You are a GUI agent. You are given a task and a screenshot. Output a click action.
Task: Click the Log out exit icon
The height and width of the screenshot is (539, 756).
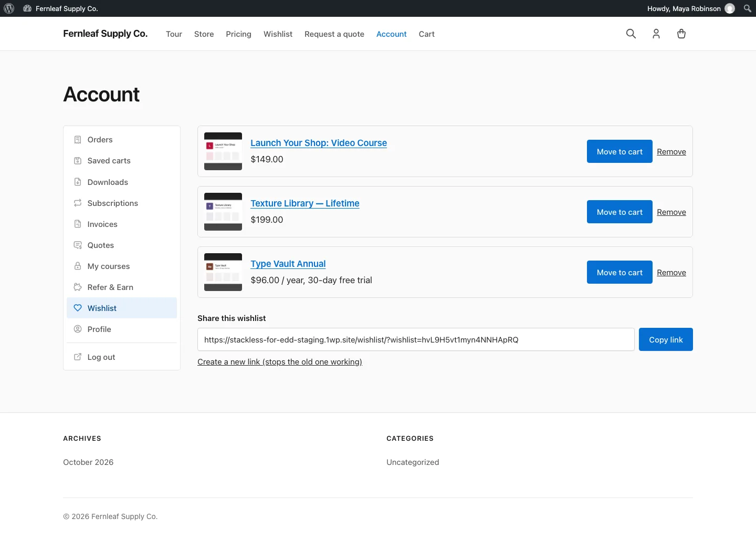[x=78, y=357]
